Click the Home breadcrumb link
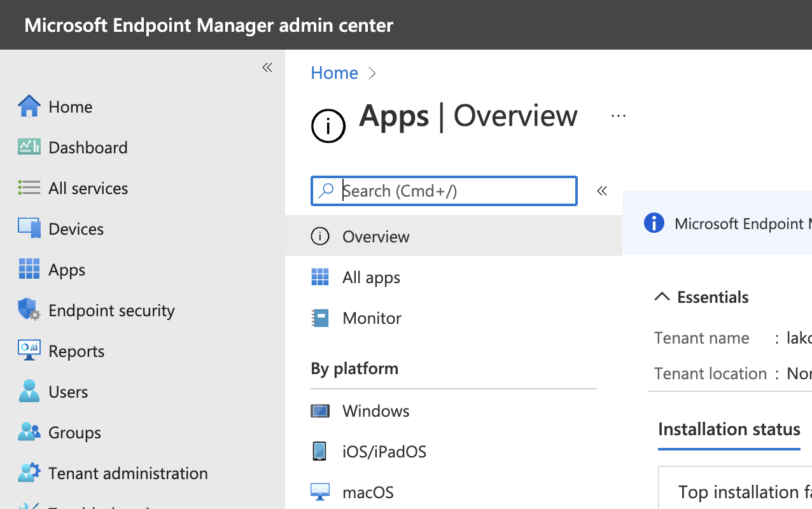This screenshot has width=812, height=509. coord(334,73)
